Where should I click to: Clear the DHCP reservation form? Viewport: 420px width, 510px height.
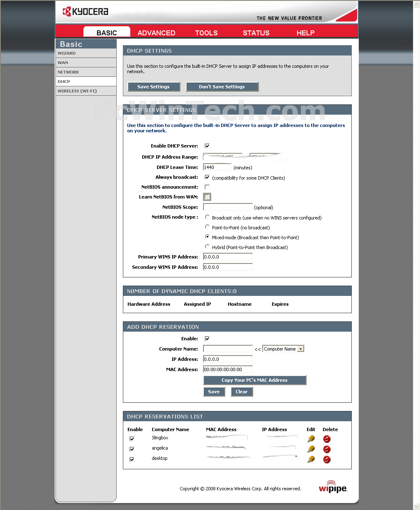[x=242, y=392]
